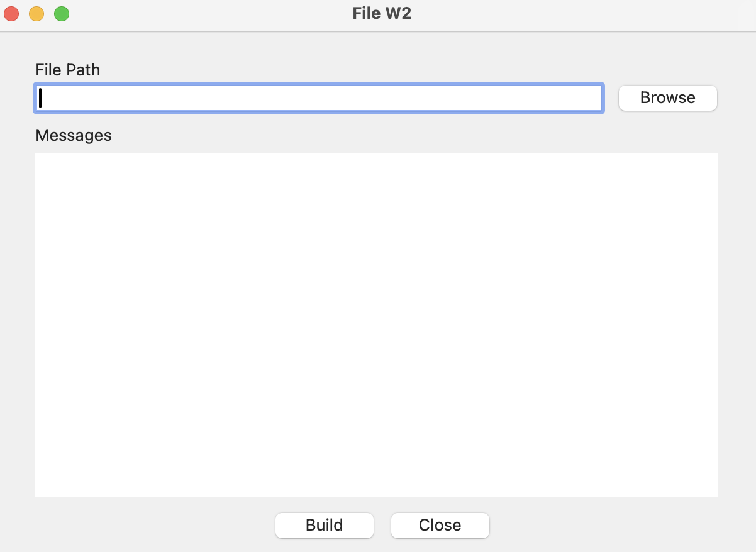Screen dimensions: 756x552
Task: Click the Close button to dismiss the dialog
Action: coord(440,525)
